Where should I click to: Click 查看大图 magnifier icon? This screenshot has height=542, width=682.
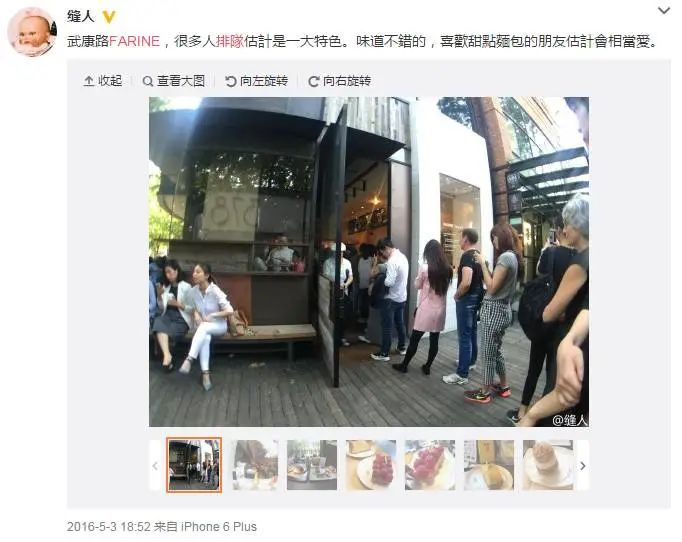pyautogui.click(x=148, y=81)
